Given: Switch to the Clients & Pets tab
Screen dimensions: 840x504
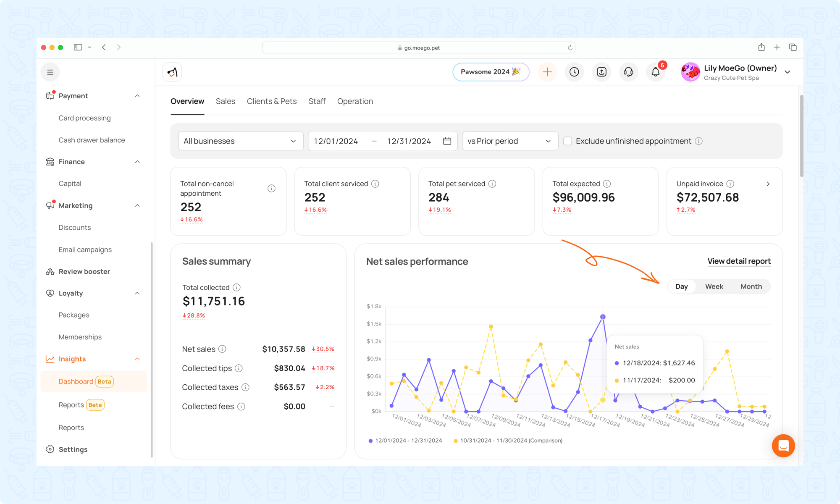Looking at the screenshot, I should click(x=272, y=101).
